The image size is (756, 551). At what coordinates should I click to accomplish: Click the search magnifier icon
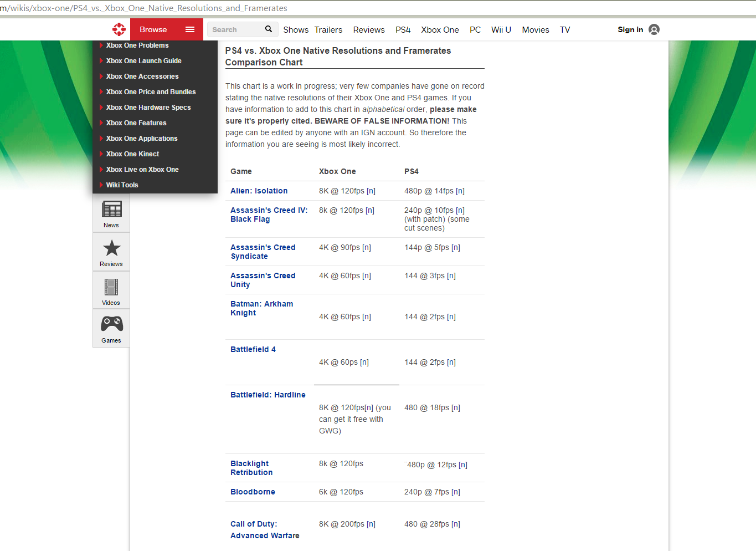[269, 29]
